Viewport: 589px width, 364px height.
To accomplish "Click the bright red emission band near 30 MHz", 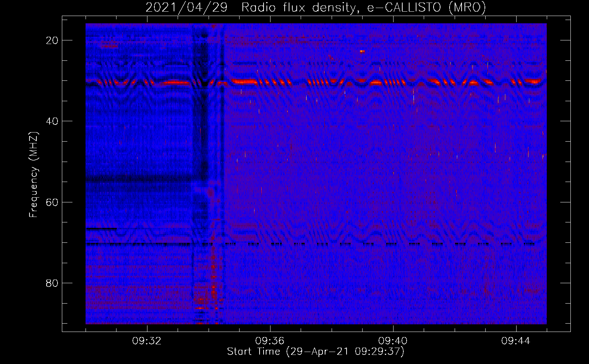I will click(x=316, y=82).
